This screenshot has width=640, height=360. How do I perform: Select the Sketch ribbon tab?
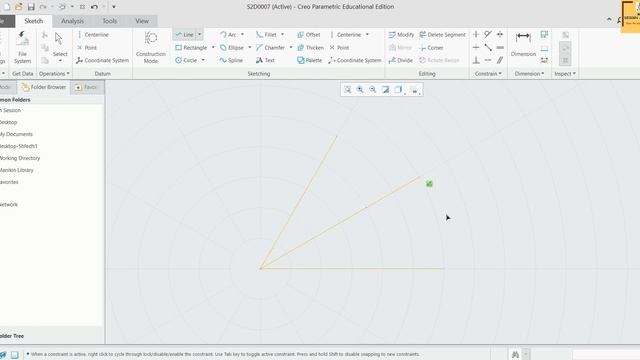point(33,21)
